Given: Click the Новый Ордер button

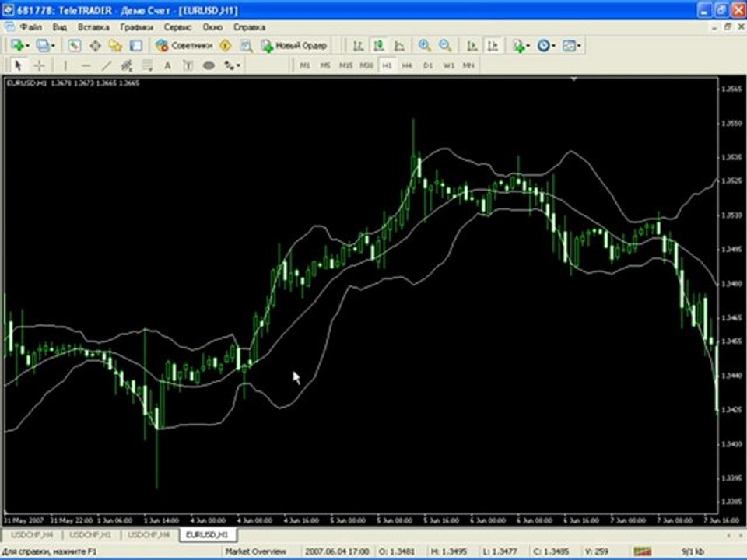Looking at the screenshot, I should (x=294, y=46).
